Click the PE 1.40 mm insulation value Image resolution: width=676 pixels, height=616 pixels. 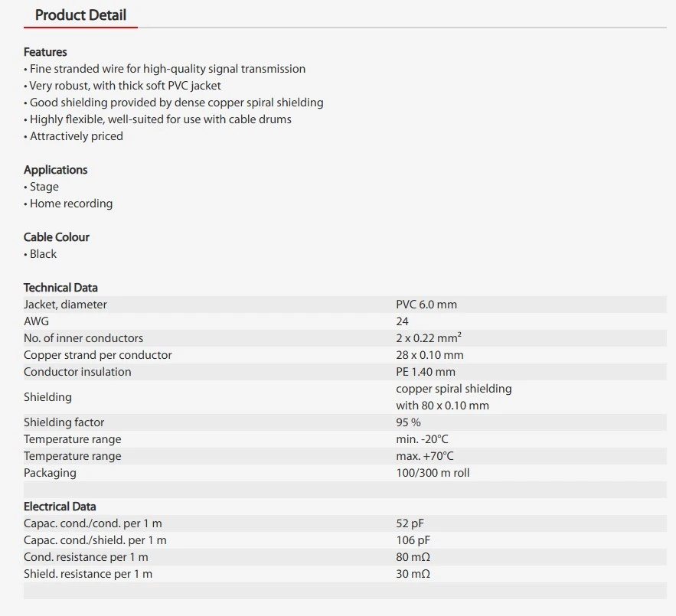[x=425, y=372]
